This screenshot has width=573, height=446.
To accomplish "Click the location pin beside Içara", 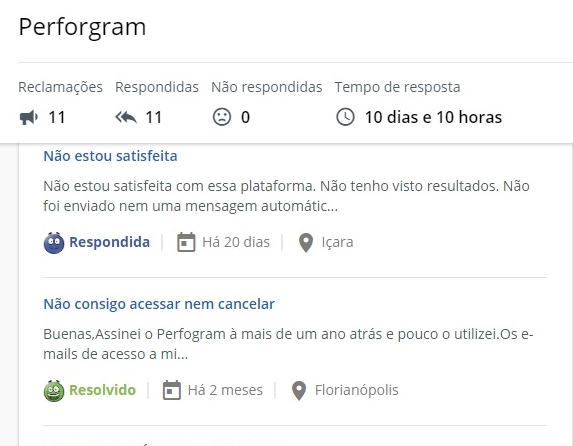I will pos(306,243).
